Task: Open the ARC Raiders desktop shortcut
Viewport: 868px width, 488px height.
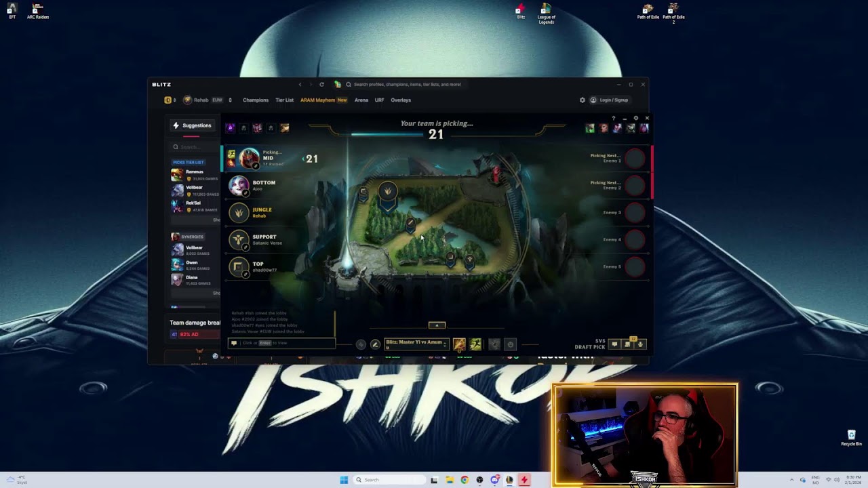Action: pyautogui.click(x=37, y=11)
